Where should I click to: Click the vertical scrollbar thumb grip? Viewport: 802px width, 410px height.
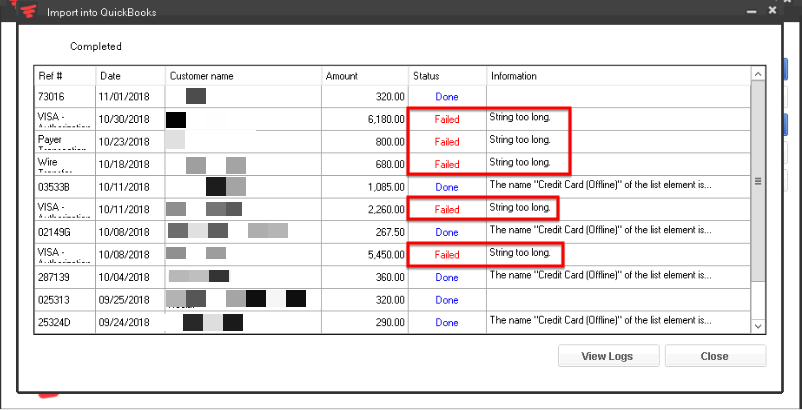coord(758,181)
